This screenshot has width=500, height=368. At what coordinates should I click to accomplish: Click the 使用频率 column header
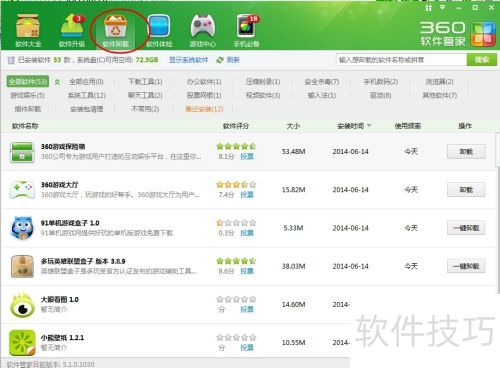(x=408, y=126)
